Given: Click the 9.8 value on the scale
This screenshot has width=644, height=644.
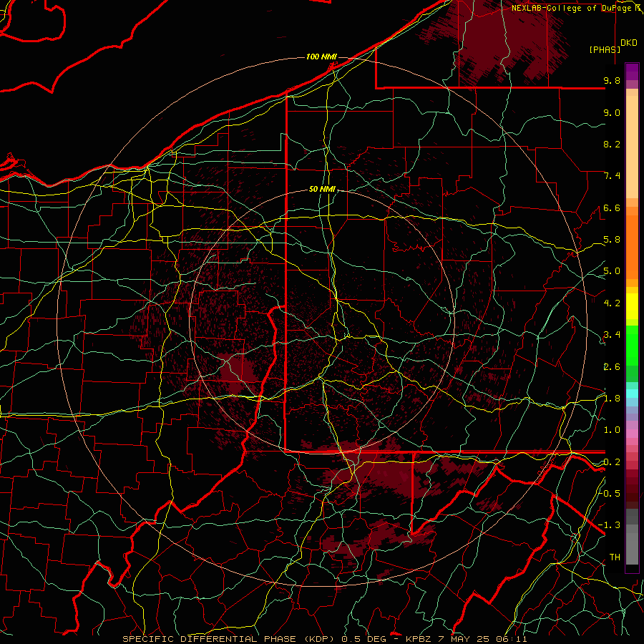Looking at the screenshot, I should [x=612, y=80].
